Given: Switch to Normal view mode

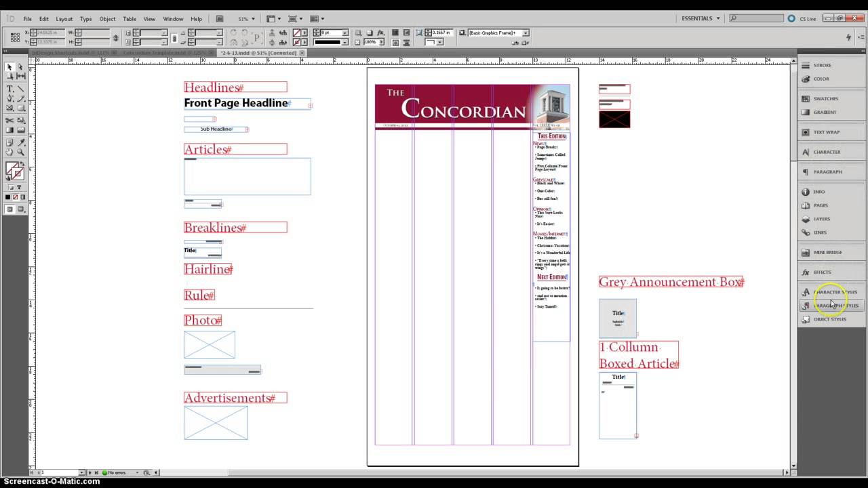Looking at the screenshot, I should (9, 209).
